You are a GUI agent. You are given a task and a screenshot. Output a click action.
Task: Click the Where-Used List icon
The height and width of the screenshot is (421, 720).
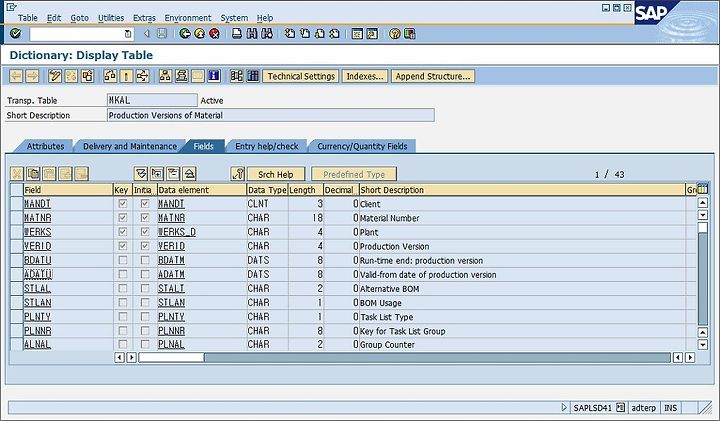[x=142, y=76]
